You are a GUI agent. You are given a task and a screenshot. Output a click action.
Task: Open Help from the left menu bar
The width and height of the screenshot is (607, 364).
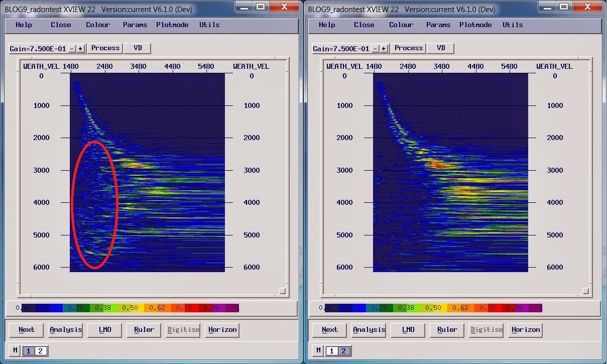(23, 25)
